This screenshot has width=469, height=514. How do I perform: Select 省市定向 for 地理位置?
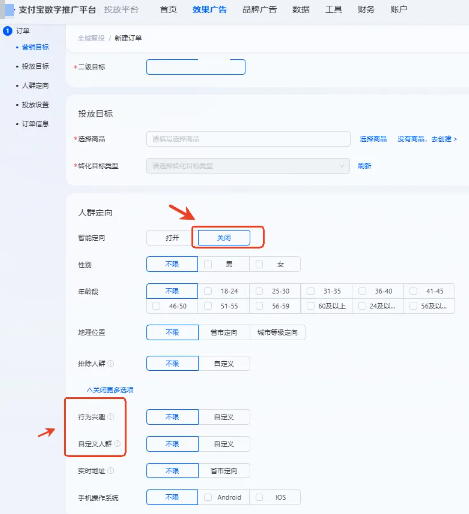[x=224, y=332]
